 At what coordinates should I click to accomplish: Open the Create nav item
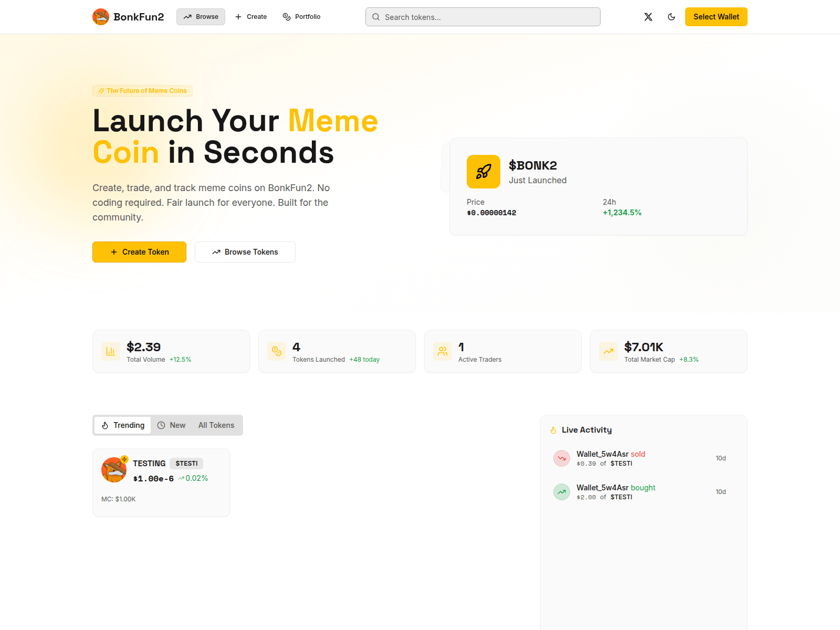251,17
